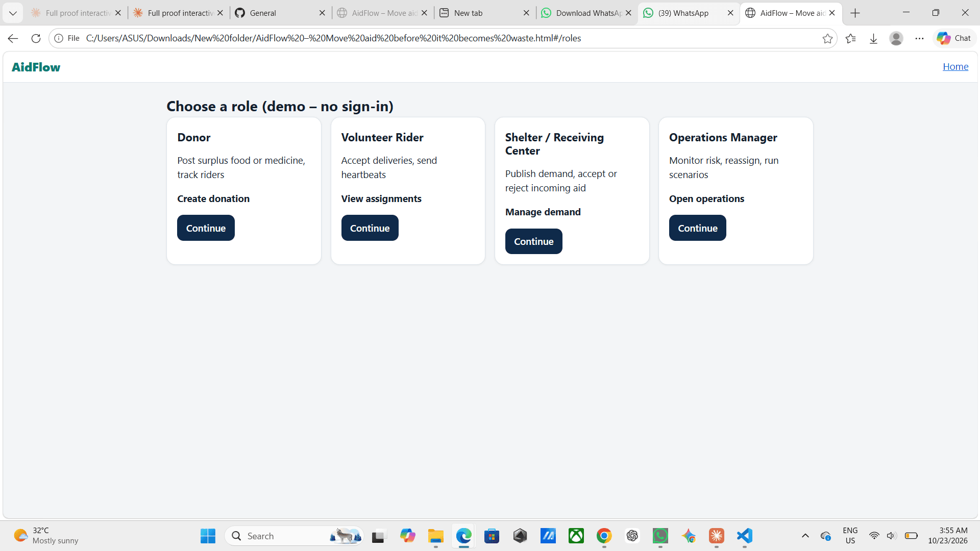View site information icon

[x=59, y=38]
